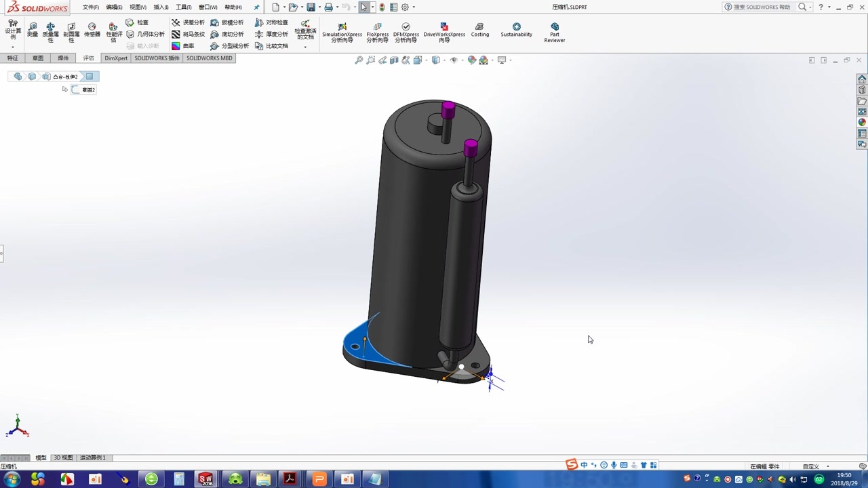Open 质量属性 mass properties tool

tap(50, 32)
